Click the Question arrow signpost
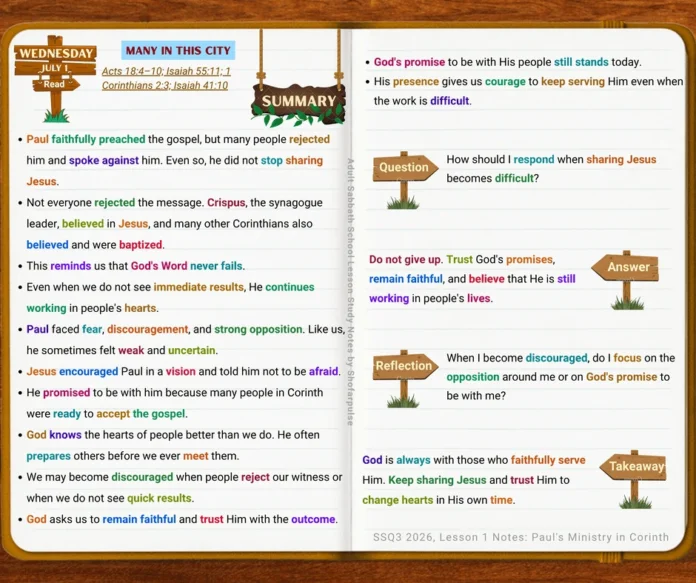 [x=405, y=179]
